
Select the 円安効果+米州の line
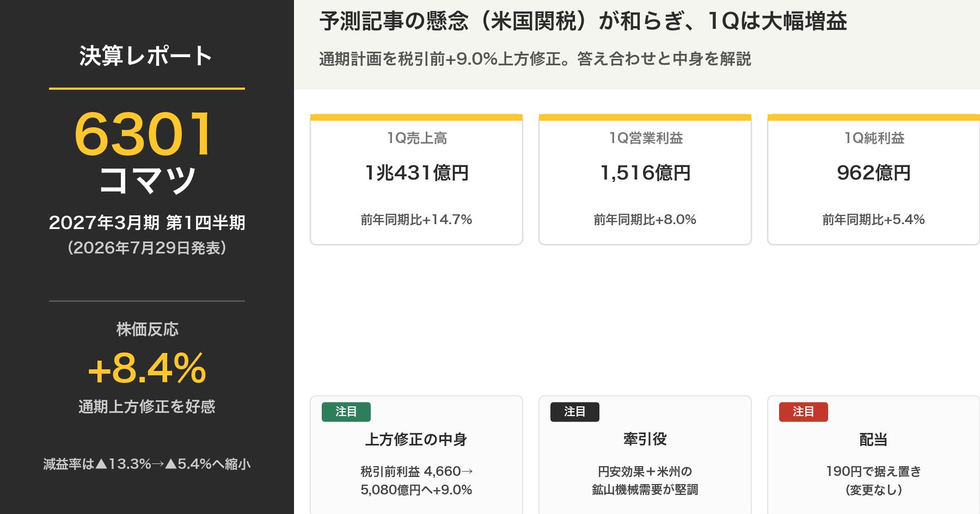click(645, 472)
